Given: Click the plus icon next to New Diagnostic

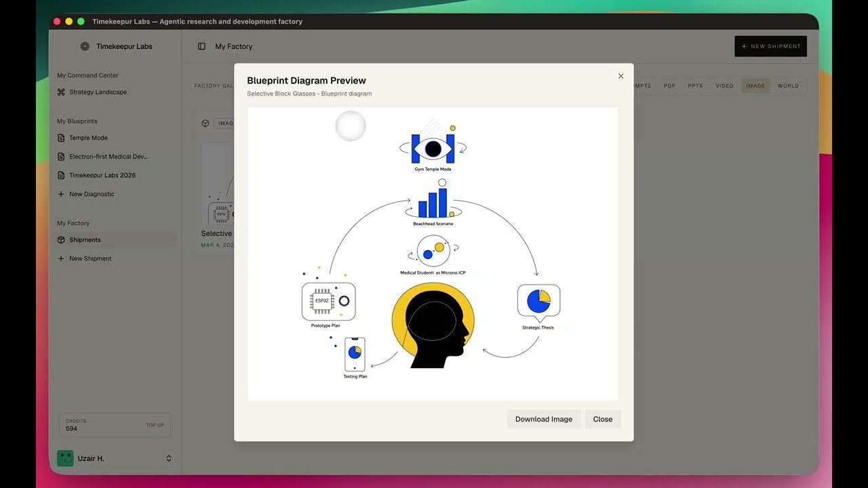Looking at the screenshot, I should [x=60, y=194].
